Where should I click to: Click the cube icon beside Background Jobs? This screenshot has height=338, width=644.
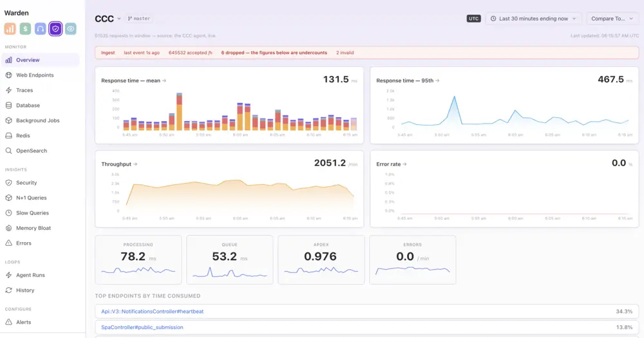(x=8, y=120)
